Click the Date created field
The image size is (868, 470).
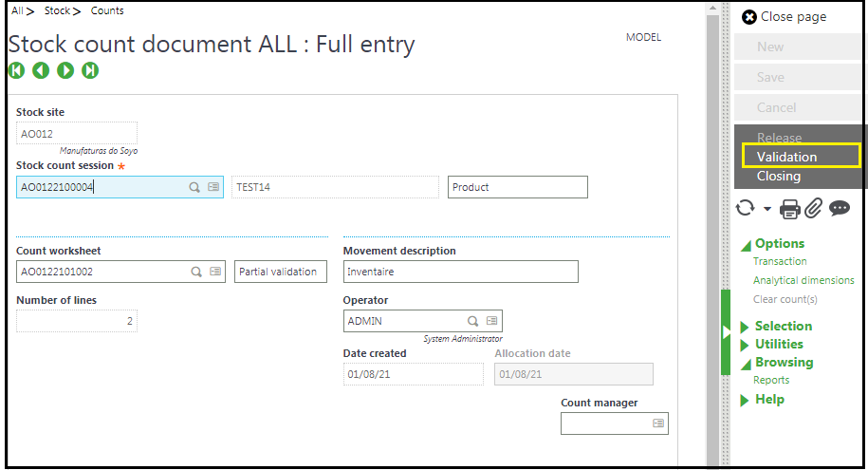413,374
